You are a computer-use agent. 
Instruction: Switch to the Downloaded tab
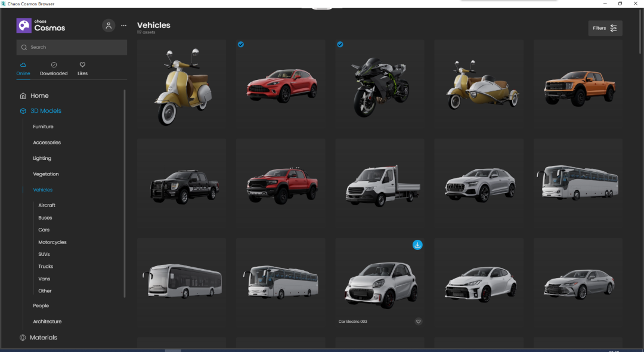pyautogui.click(x=54, y=69)
